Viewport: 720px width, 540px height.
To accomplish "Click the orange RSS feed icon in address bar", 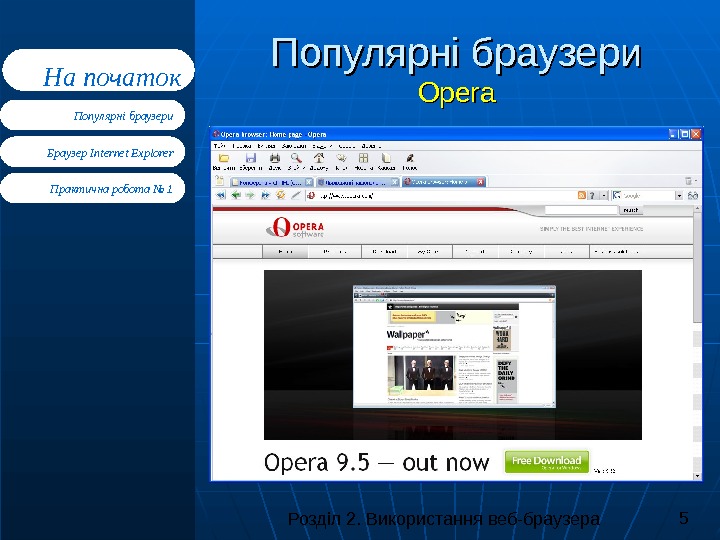I will (581, 195).
